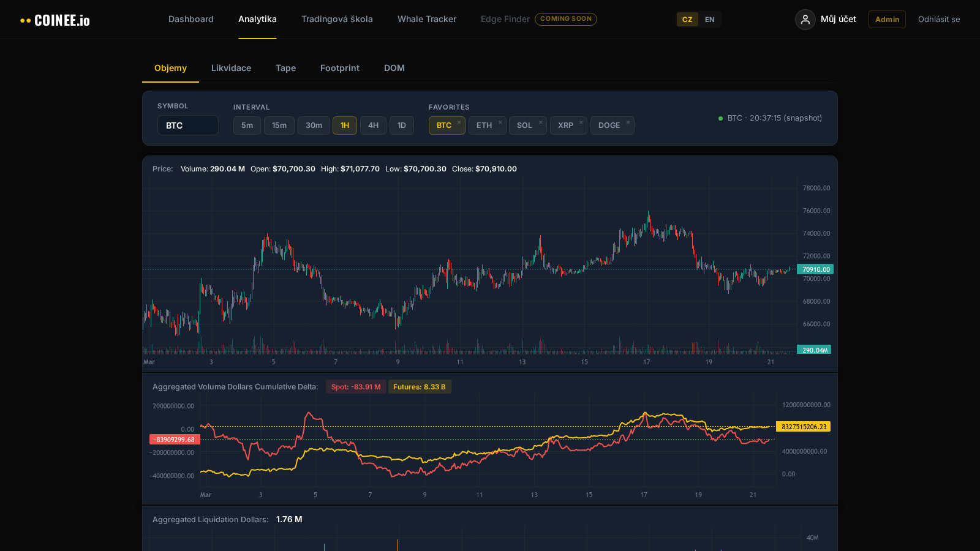Open the Footprint tab
980x551 pixels.
(339, 68)
